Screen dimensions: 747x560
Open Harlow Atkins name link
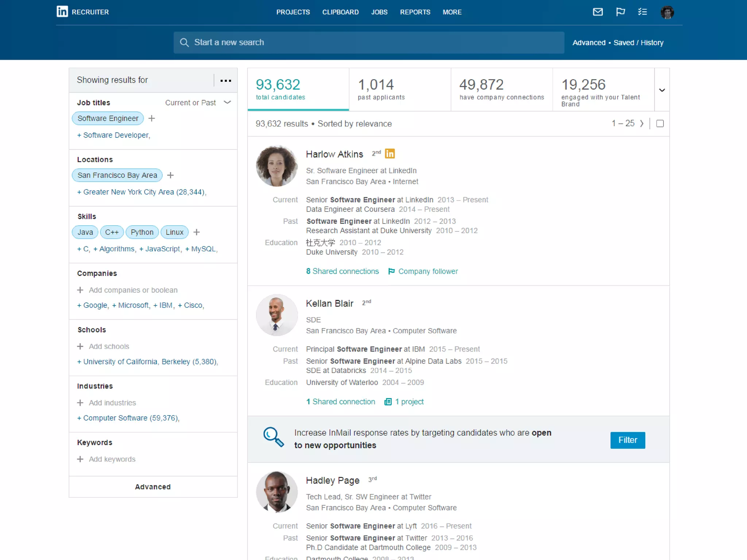[x=334, y=154]
